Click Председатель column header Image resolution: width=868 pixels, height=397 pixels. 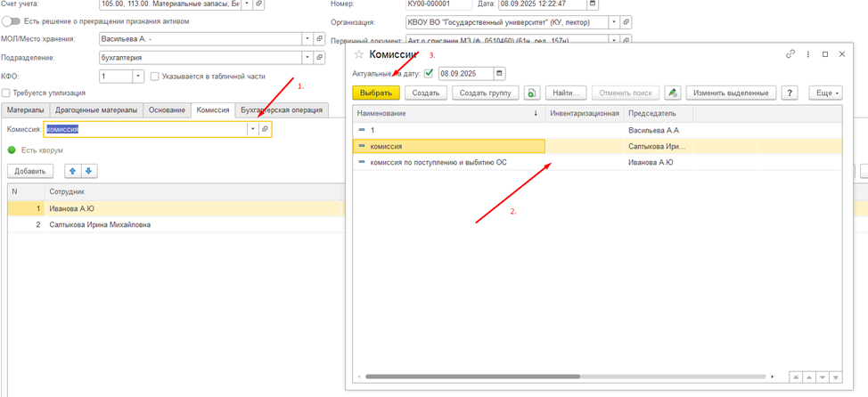[659, 113]
